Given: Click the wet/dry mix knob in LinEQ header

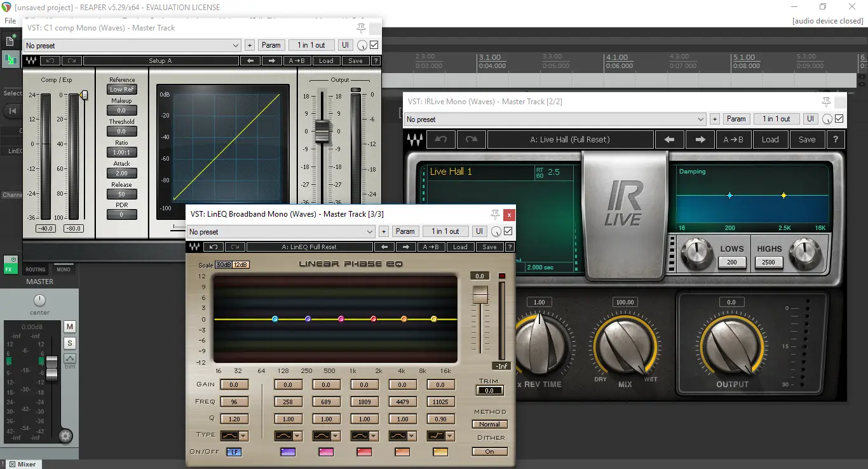Looking at the screenshot, I should click(x=496, y=231).
